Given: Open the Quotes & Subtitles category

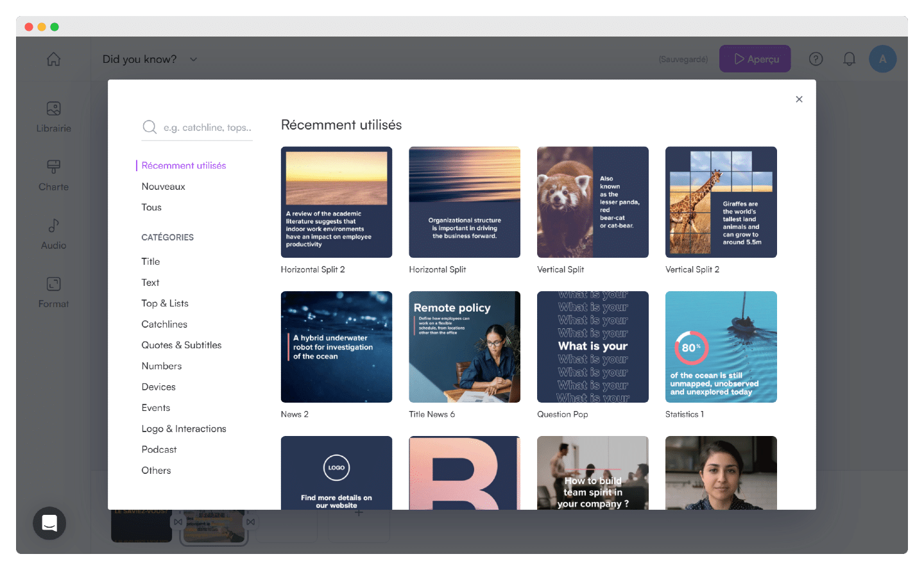Looking at the screenshot, I should tap(182, 345).
